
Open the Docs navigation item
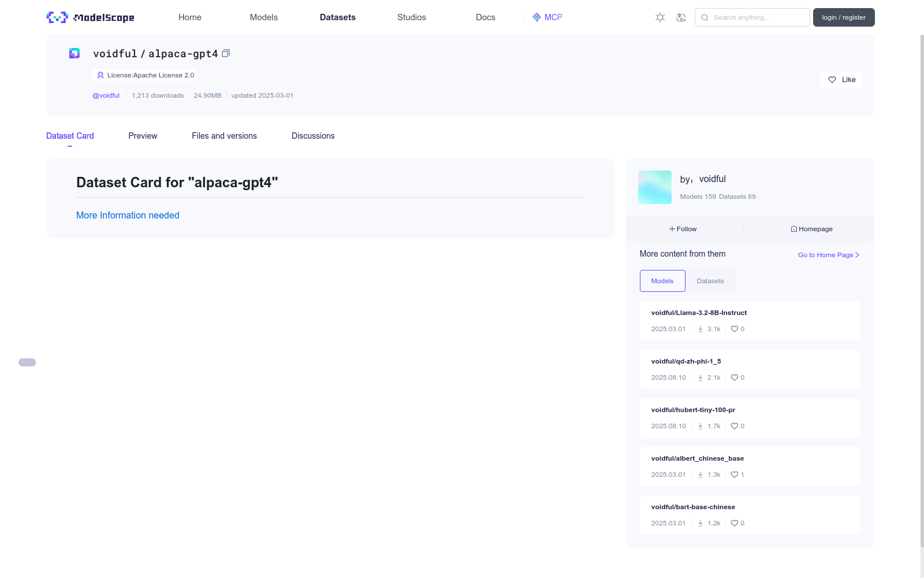486,17
